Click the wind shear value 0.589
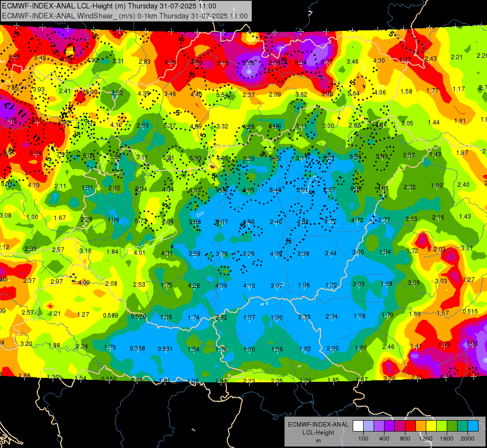This screenshot has height=448, width=487. [110, 315]
